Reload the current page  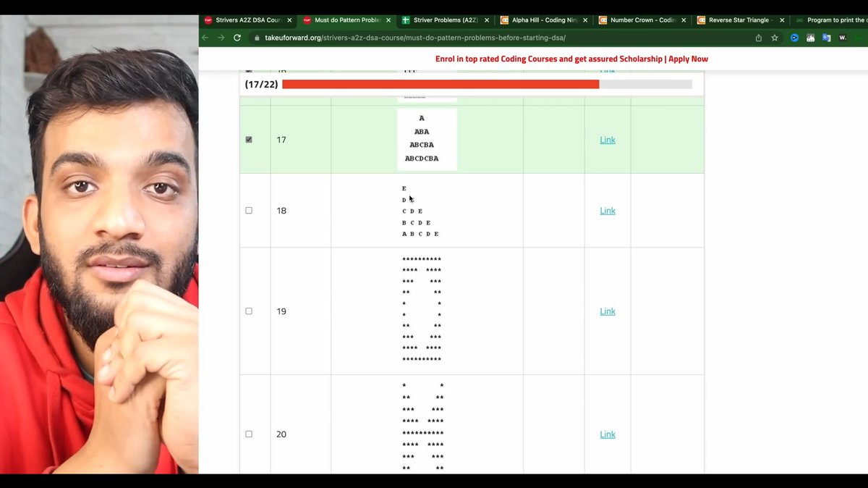[x=237, y=38]
